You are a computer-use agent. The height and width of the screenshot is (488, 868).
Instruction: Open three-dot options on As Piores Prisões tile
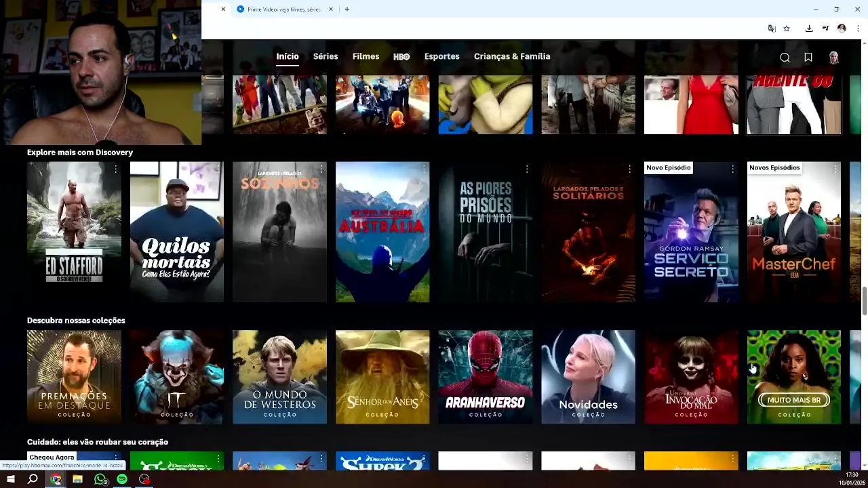tap(527, 169)
